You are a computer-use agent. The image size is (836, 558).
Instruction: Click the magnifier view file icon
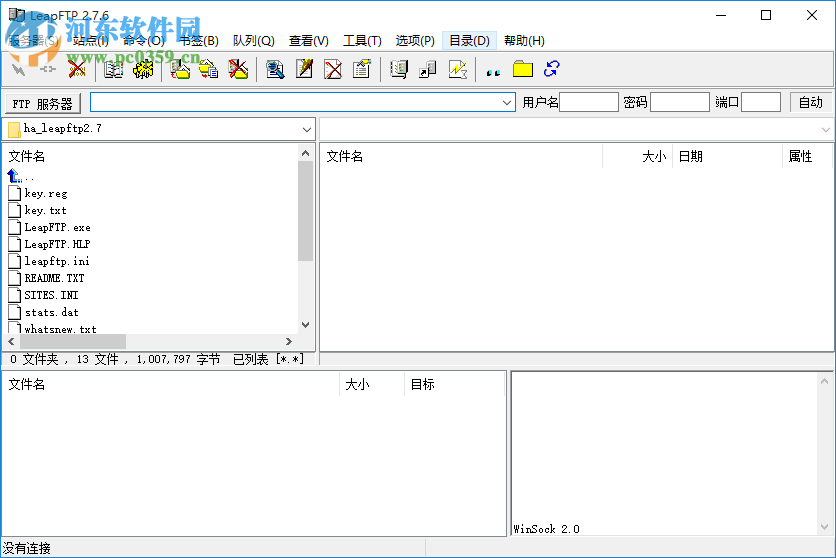coord(275,69)
